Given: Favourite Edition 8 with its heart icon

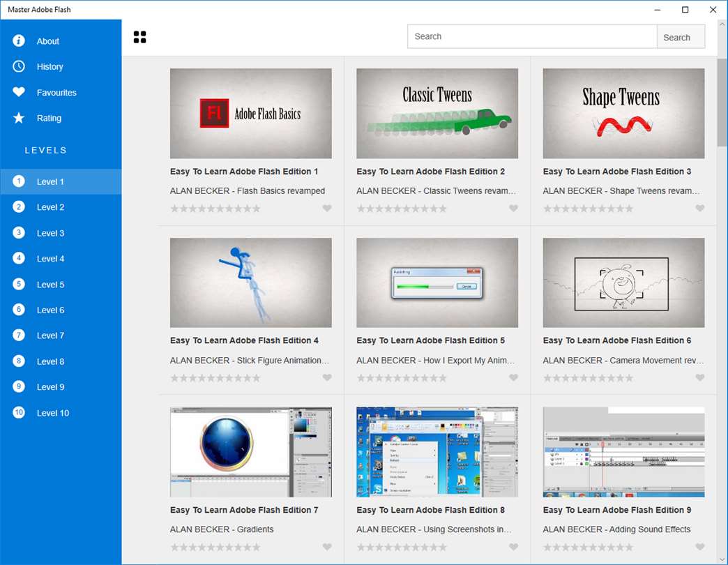Looking at the screenshot, I should [513, 548].
